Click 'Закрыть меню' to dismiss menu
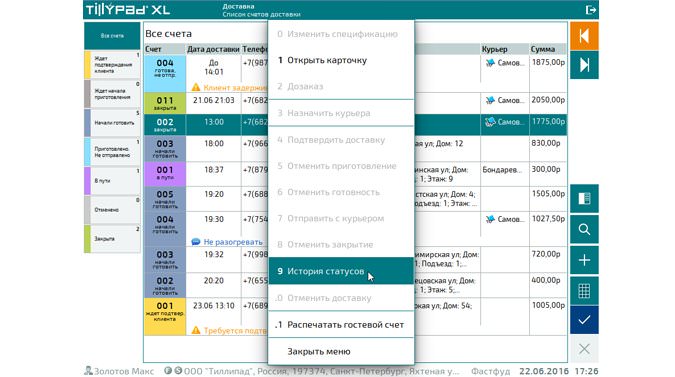This screenshot has height=377, width=675. click(x=341, y=352)
